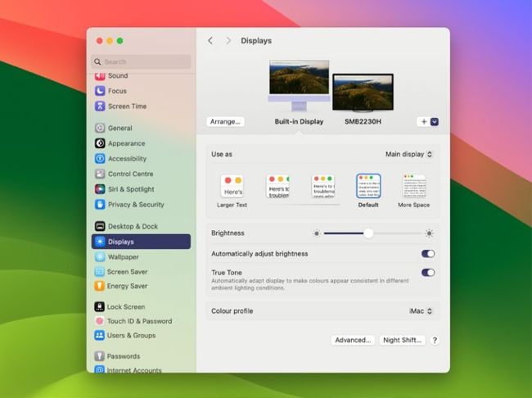The height and width of the screenshot is (398, 532).
Task: Open the add display plus dropdown
Action: click(428, 121)
